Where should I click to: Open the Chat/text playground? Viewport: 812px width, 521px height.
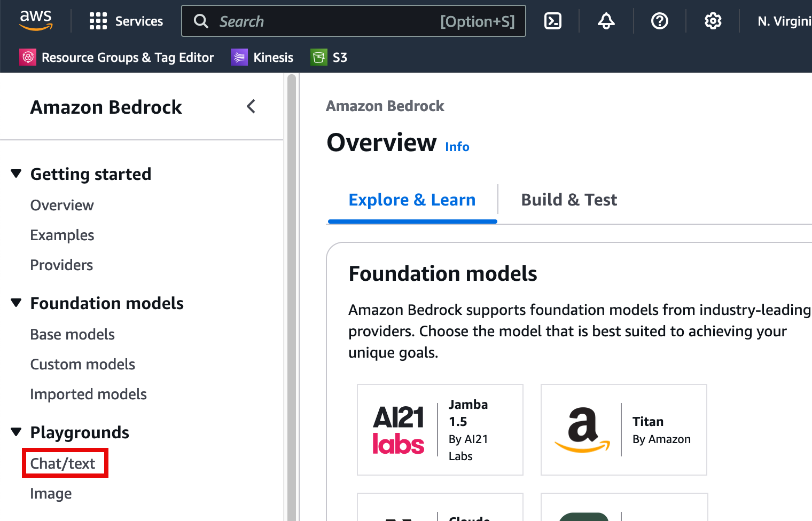63,463
